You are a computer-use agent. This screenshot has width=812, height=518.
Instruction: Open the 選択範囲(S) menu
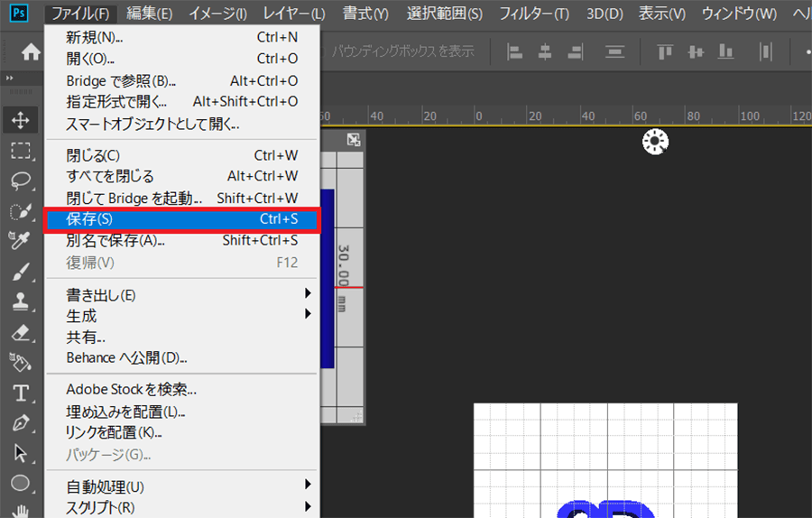coord(444,13)
